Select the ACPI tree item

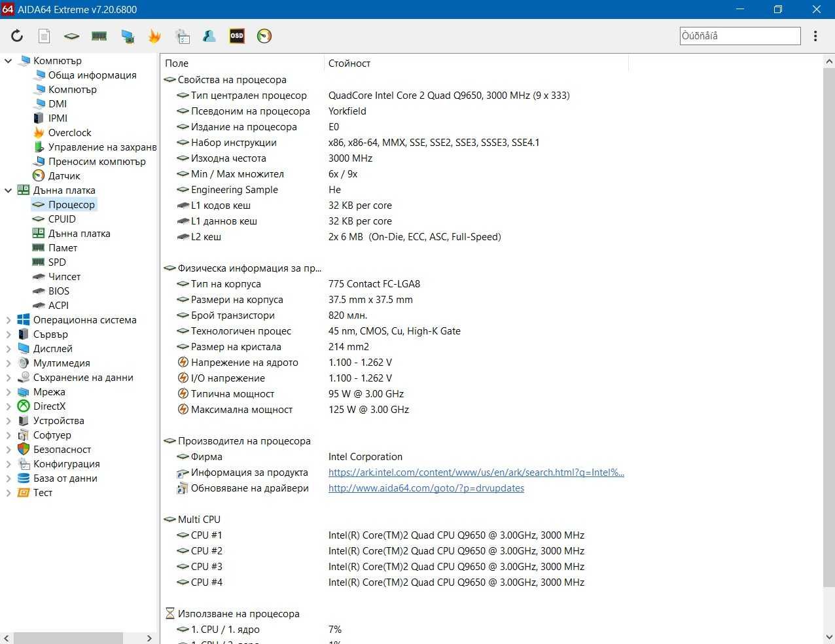(58, 306)
